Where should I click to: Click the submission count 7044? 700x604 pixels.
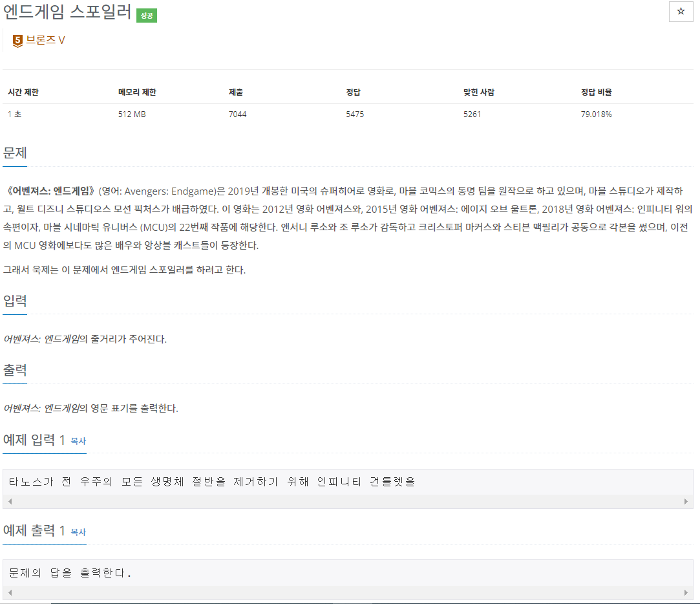[237, 114]
